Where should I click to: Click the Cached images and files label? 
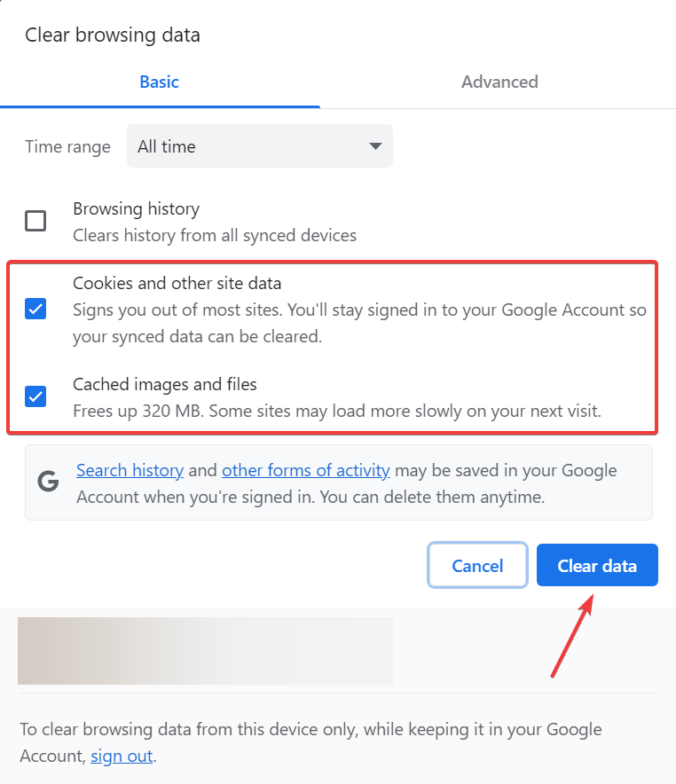click(x=164, y=384)
